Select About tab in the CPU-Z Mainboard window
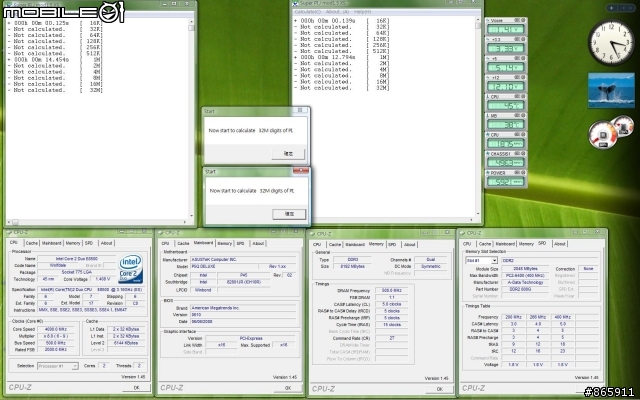Viewport: 640px width, 400px height. tap(258, 244)
